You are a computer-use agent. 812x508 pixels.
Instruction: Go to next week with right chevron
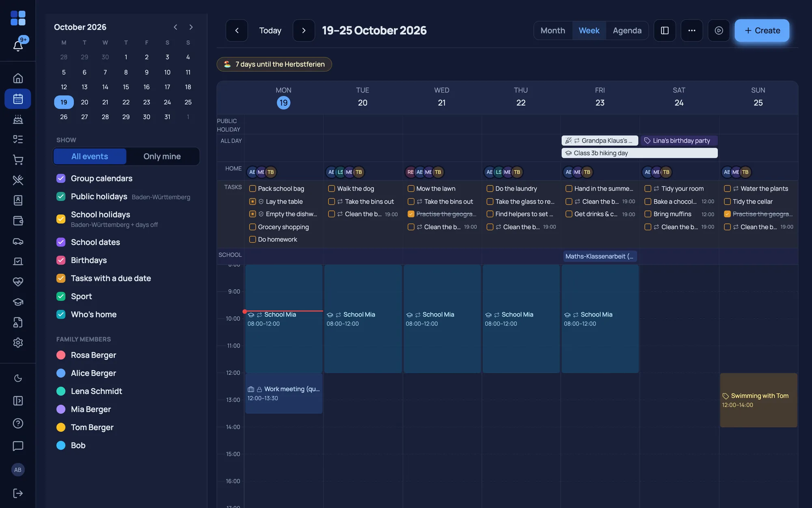pos(304,30)
